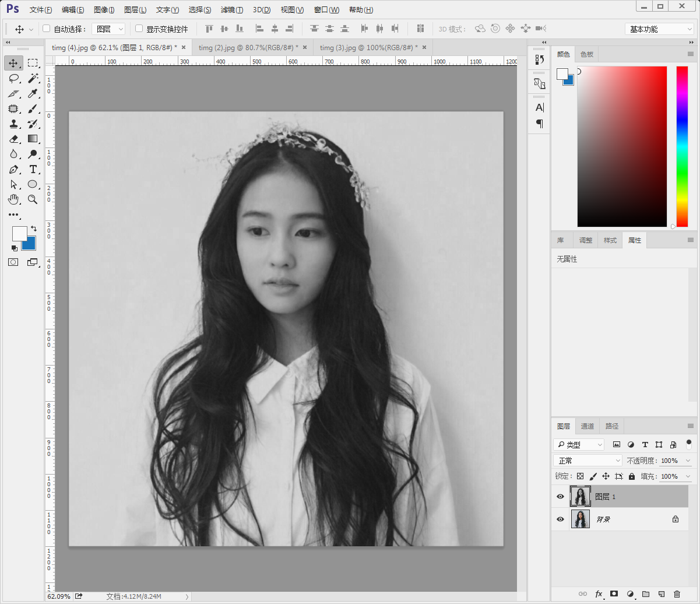Open the 滤镜 menu
The width and height of the screenshot is (700, 604).
point(232,10)
